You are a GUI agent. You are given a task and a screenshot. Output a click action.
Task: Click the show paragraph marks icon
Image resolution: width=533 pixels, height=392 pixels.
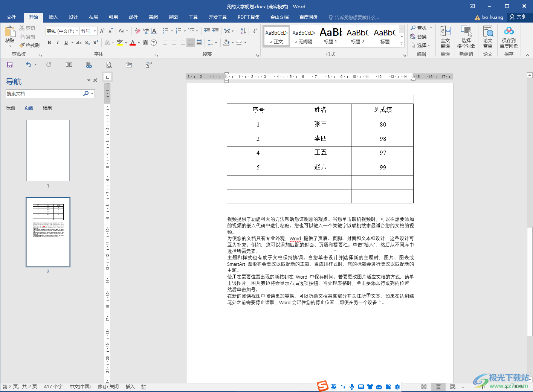pos(255,31)
